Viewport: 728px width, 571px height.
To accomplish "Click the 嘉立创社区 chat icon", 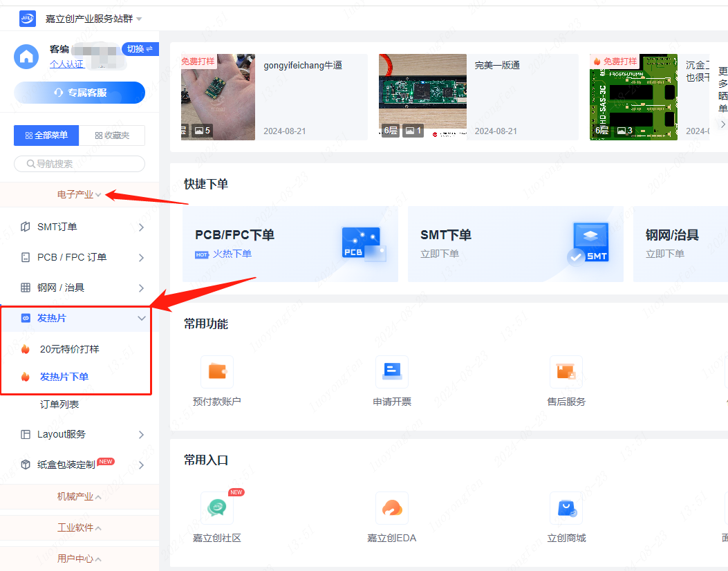I will click(217, 508).
